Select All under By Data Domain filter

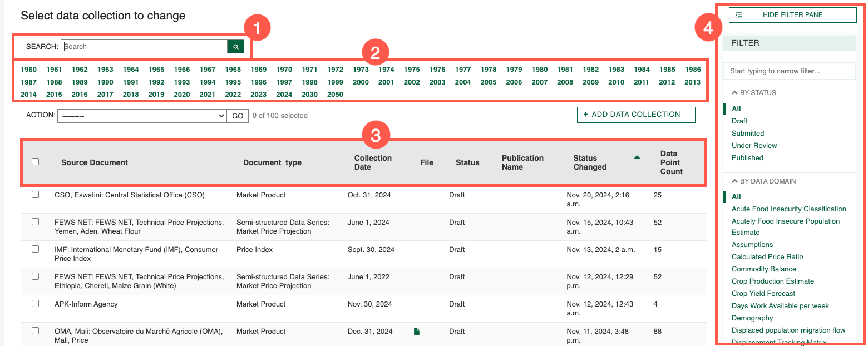736,197
